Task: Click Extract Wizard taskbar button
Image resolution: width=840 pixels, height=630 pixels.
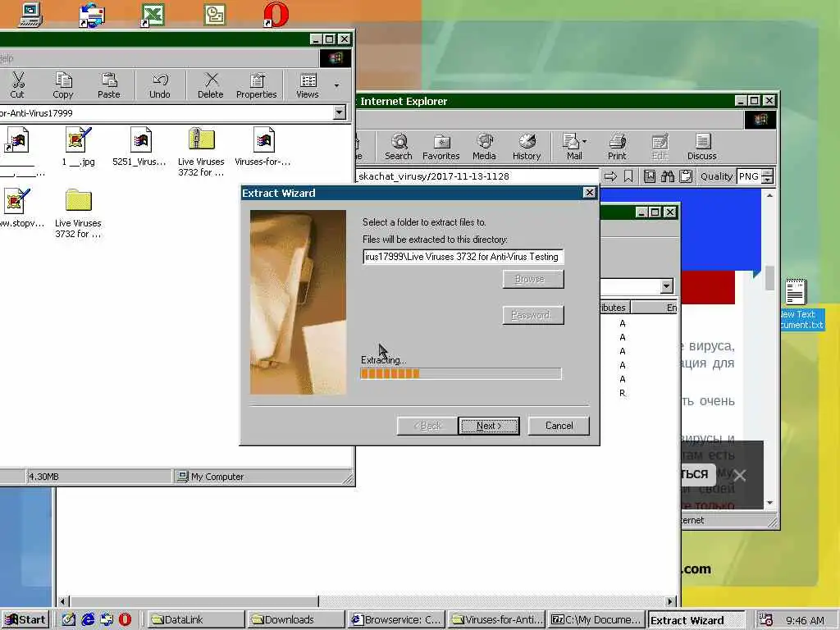Action: click(x=697, y=620)
